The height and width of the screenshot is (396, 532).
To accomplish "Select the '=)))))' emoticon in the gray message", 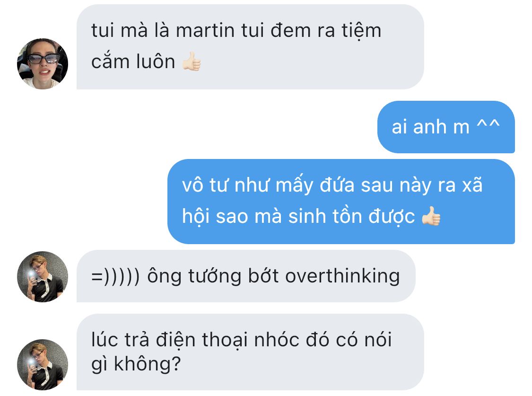I will [115, 276].
